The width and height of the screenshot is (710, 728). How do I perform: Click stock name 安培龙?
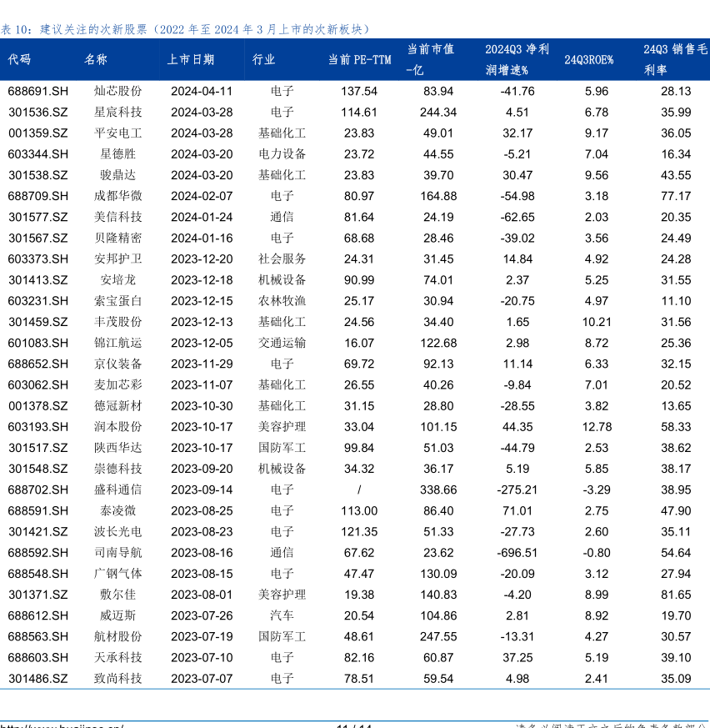click(x=117, y=280)
